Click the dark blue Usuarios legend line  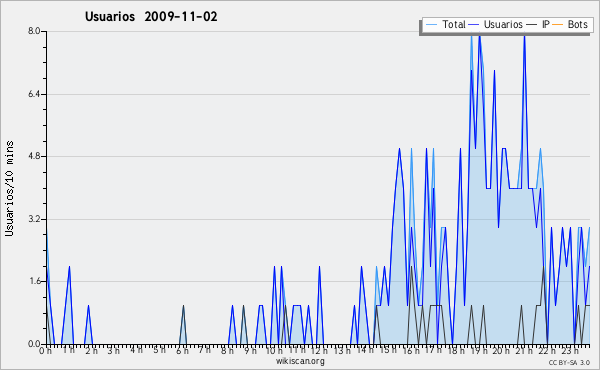click(x=474, y=25)
